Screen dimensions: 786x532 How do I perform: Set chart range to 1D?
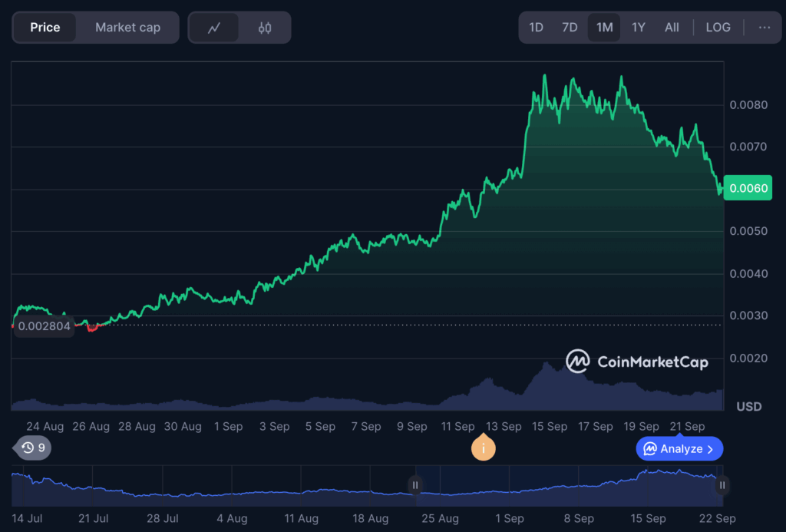coord(536,28)
